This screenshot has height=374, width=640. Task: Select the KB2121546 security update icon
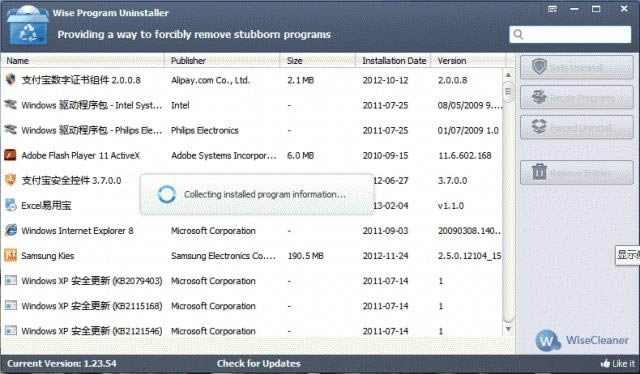click(x=11, y=330)
